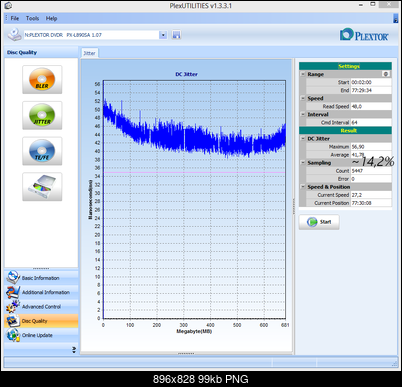The height and width of the screenshot is (387, 402).
Task: Click the End range field 77:29:34
Action: click(x=371, y=90)
